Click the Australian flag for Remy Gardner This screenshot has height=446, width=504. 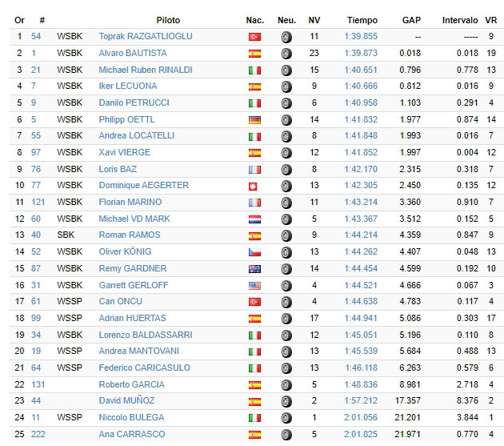[x=254, y=269]
